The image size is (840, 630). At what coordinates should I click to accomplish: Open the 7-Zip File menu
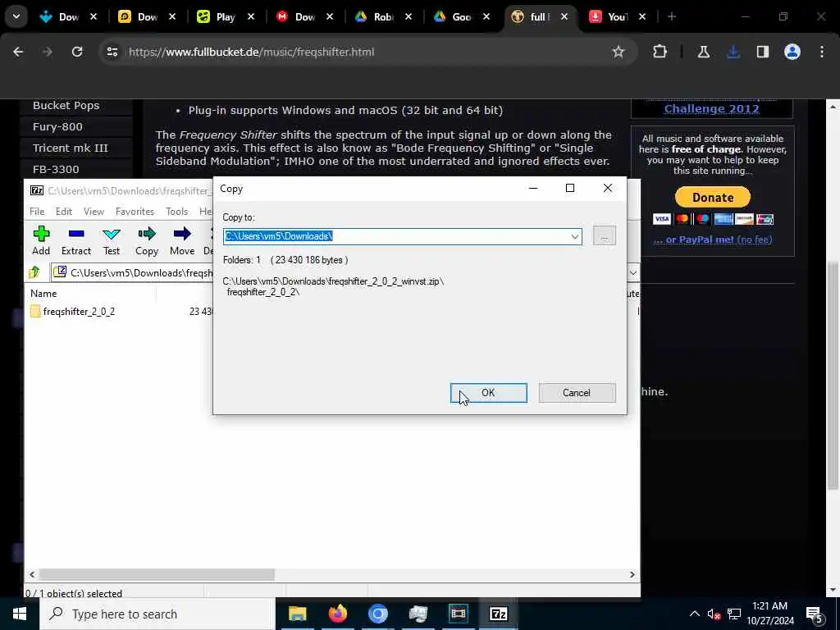[x=37, y=212]
